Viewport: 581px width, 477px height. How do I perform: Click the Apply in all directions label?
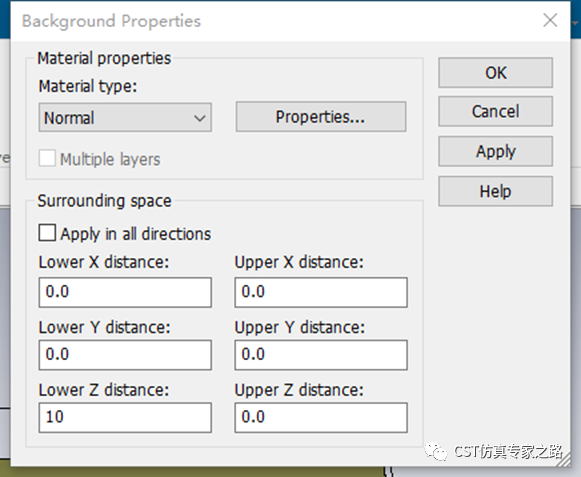[135, 234]
